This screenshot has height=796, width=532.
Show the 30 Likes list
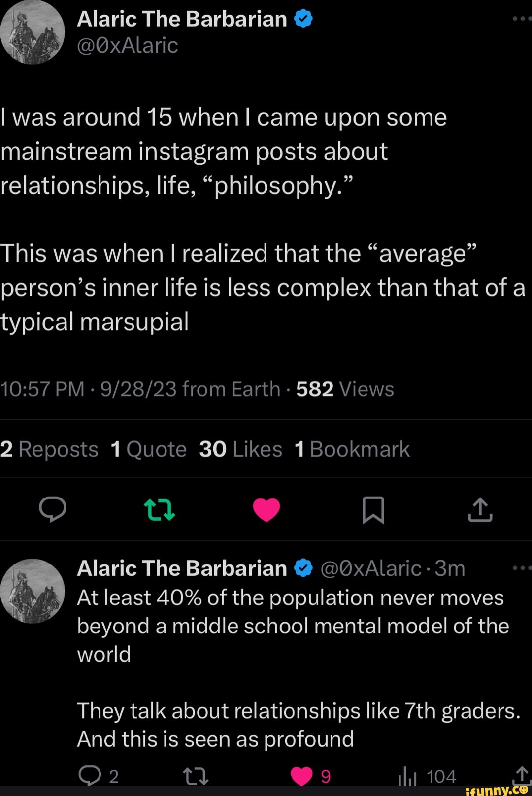(240, 449)
